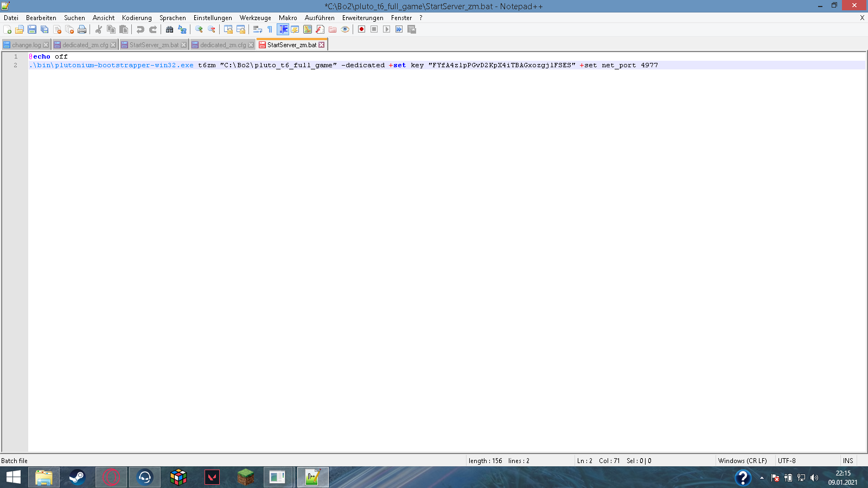Open the Erweiterungen menu

pos(363,18)
